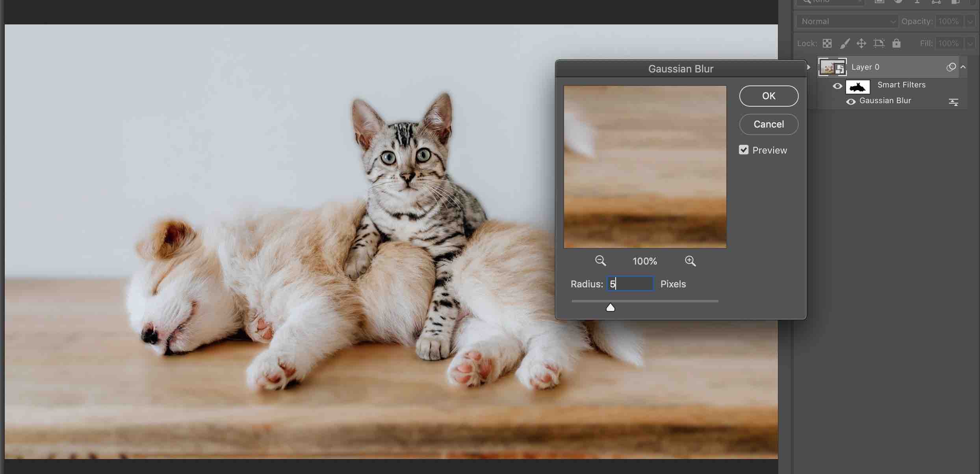Open the Fill value dropdown arrow
The height and width of the screenshot is (474, 980).
tap(970, 43)
